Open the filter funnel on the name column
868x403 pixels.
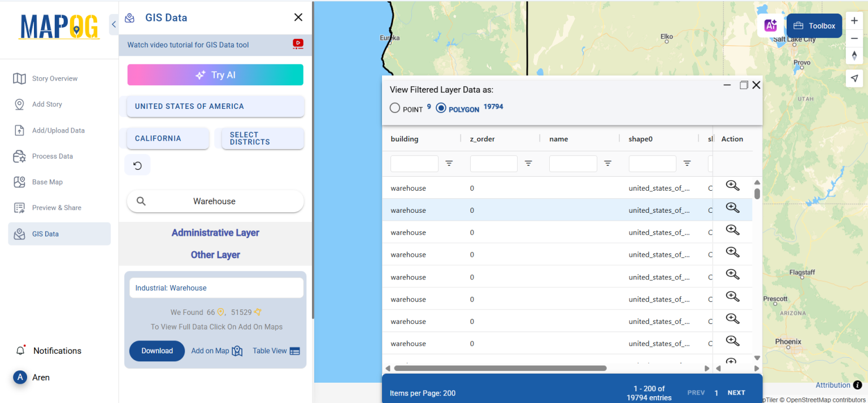click(607, 163)
